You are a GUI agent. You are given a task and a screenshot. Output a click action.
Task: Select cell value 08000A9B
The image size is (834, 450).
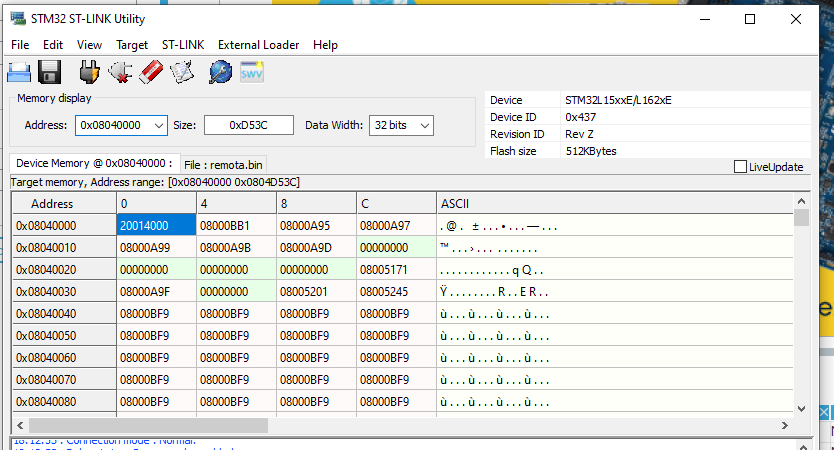click(236, 248)
